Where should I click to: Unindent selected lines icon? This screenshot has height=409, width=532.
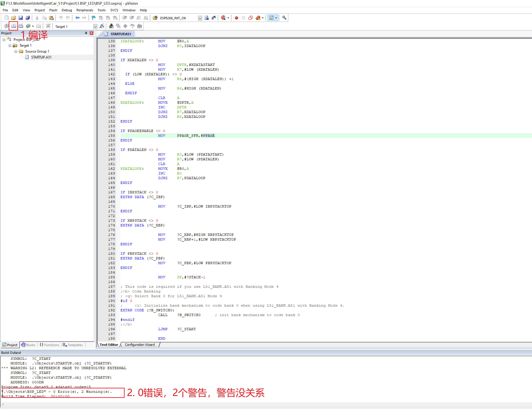pyautogui.click(x=132, y=18)
